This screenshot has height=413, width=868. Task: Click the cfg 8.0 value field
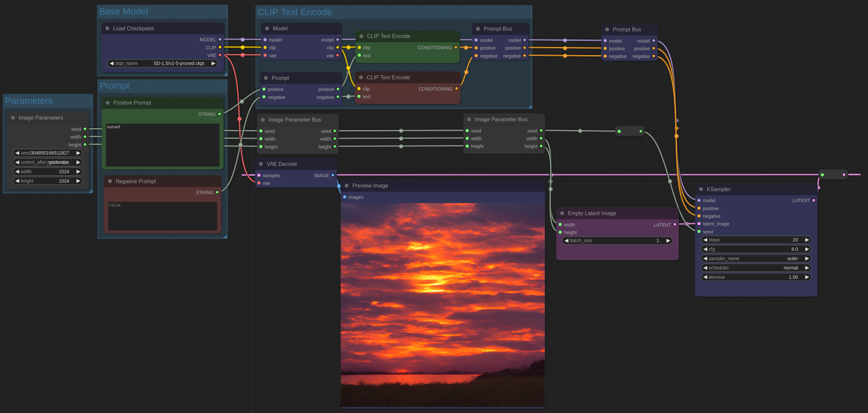(x=755, y=249)
